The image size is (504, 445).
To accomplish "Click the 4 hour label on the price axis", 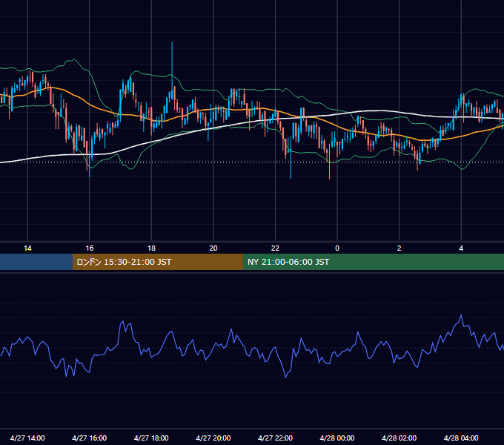I will coord(461,248).
